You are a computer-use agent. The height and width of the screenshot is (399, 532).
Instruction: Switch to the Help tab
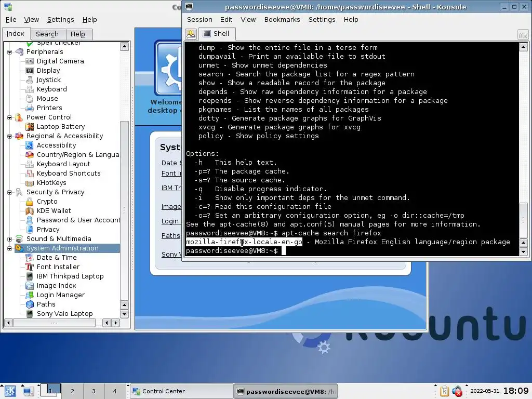pos(78,34)
